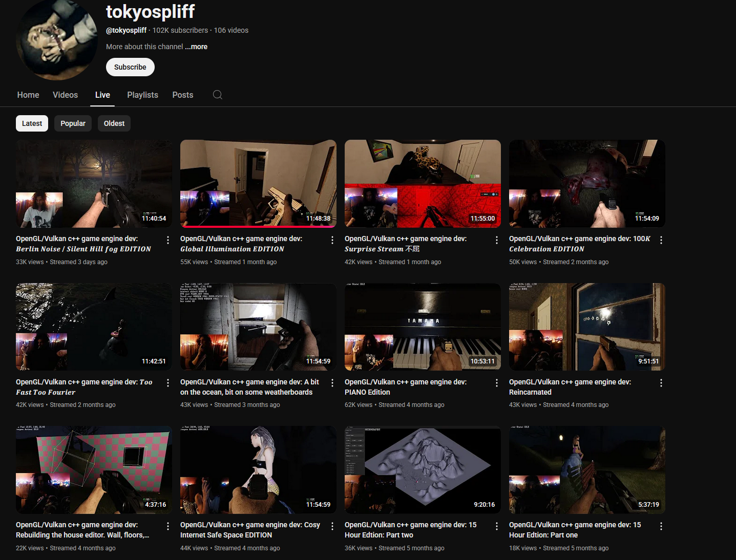
Task: Open options menu for Too Fast Too Fourier
Action: (x=168, y=383)
